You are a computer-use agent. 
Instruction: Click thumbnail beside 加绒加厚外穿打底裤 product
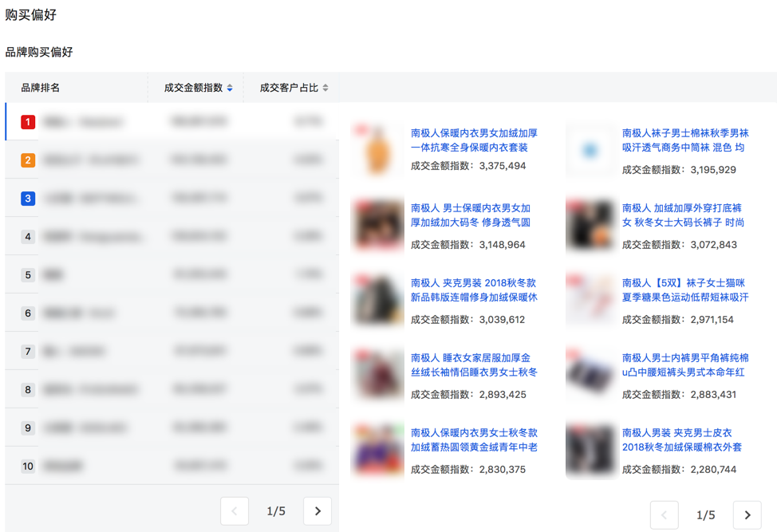tap(590, 224)
